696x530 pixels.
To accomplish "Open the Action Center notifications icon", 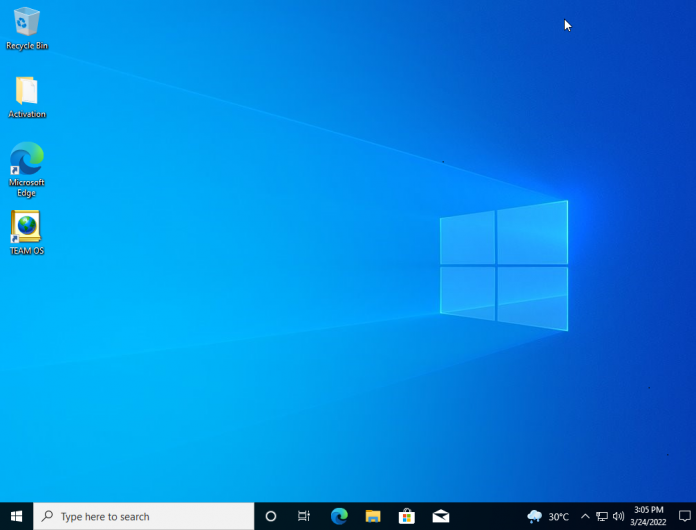I will coord(684,516).
